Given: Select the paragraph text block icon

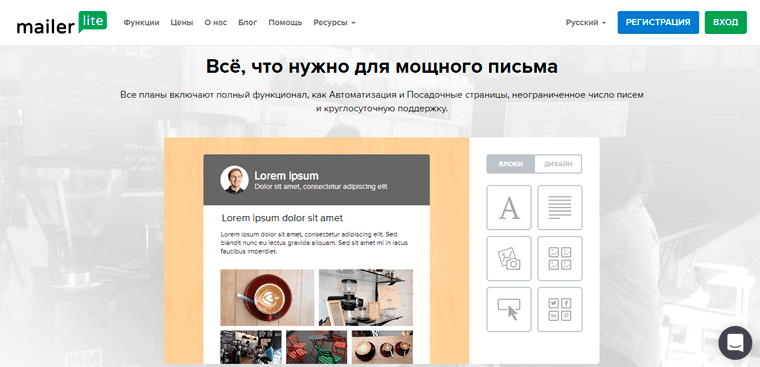Looking at the screenshot, I should tap(560, 207).
